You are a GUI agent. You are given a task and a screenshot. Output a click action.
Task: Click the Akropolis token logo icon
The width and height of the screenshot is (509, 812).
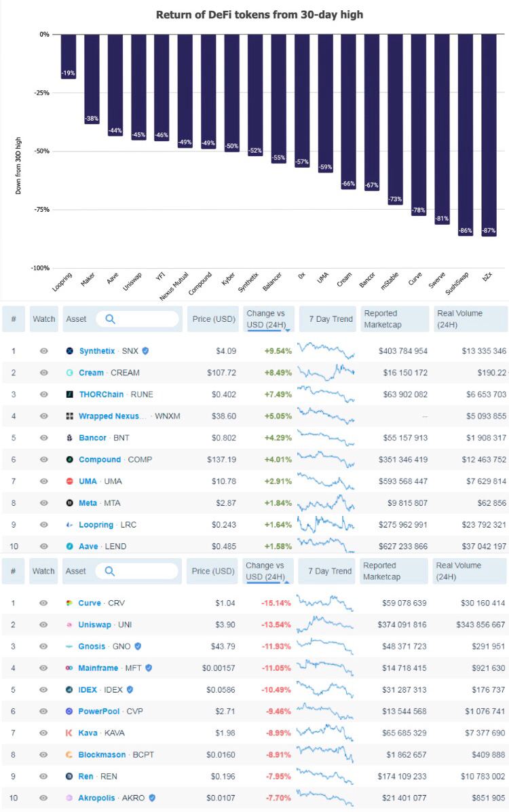69,798
